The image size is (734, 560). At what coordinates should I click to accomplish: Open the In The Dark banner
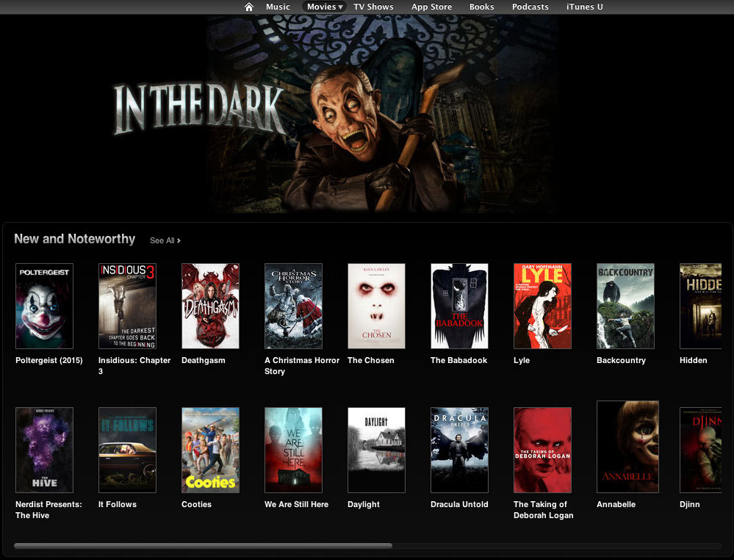367,114
